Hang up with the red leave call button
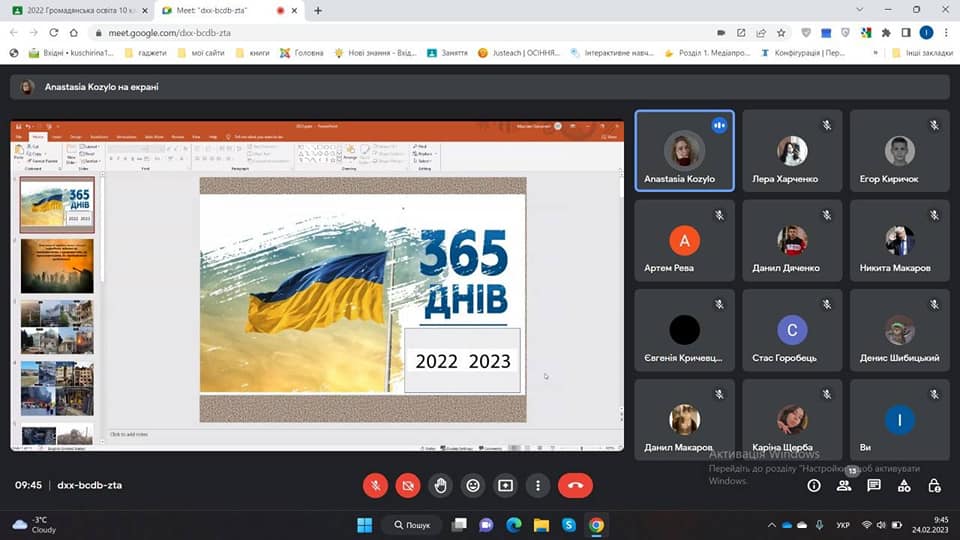960x540 pixels. coord(575,486)
